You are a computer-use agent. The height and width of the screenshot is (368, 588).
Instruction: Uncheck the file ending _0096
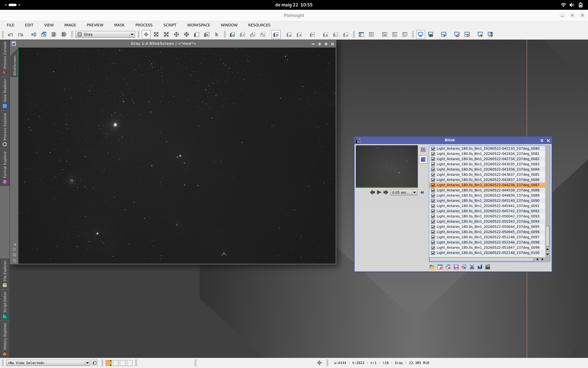tap(433, 232)
